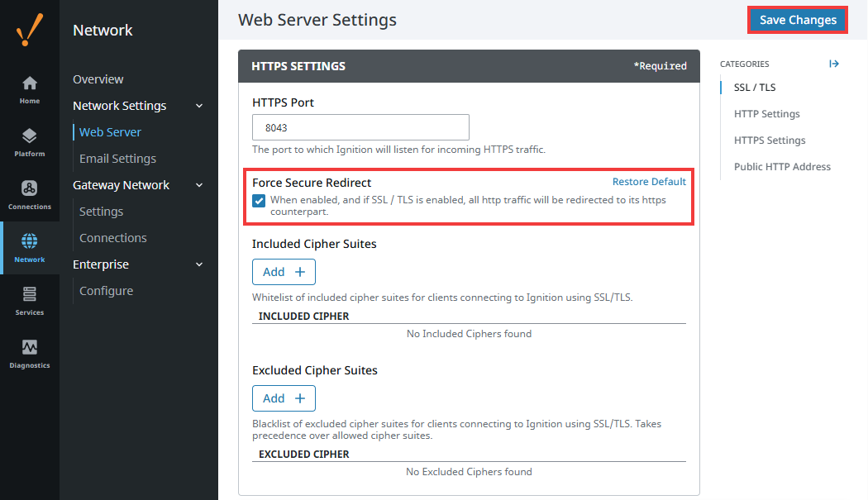Click the Save Changes button

(798, 20)
